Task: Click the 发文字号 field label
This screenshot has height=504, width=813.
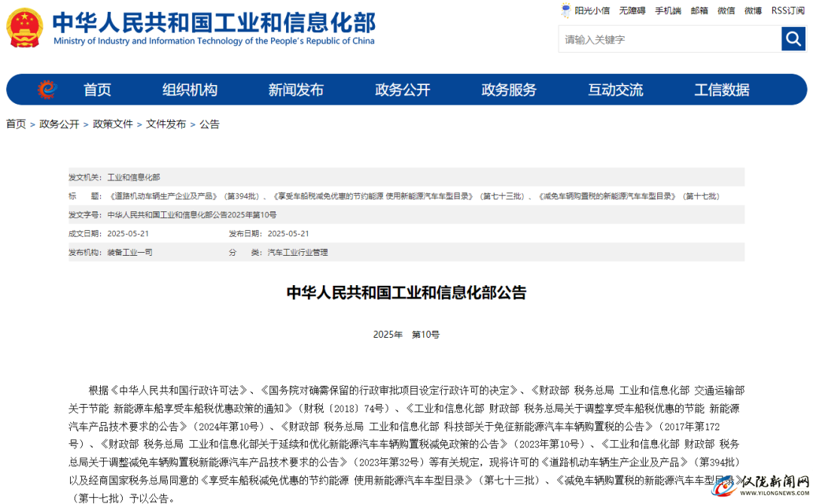Action: pyautogui.click(x=86, y=215)
